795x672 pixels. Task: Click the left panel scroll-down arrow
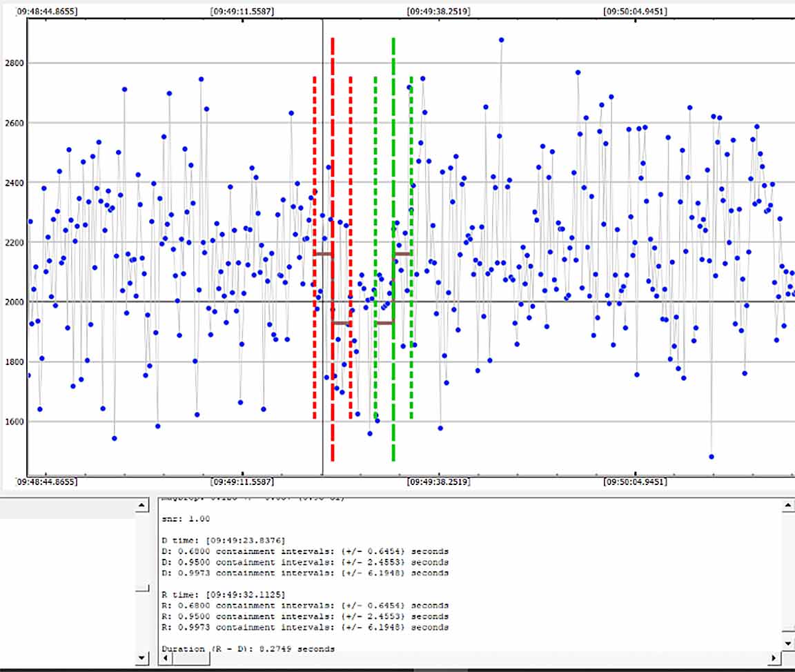click(x=142, y=658)
